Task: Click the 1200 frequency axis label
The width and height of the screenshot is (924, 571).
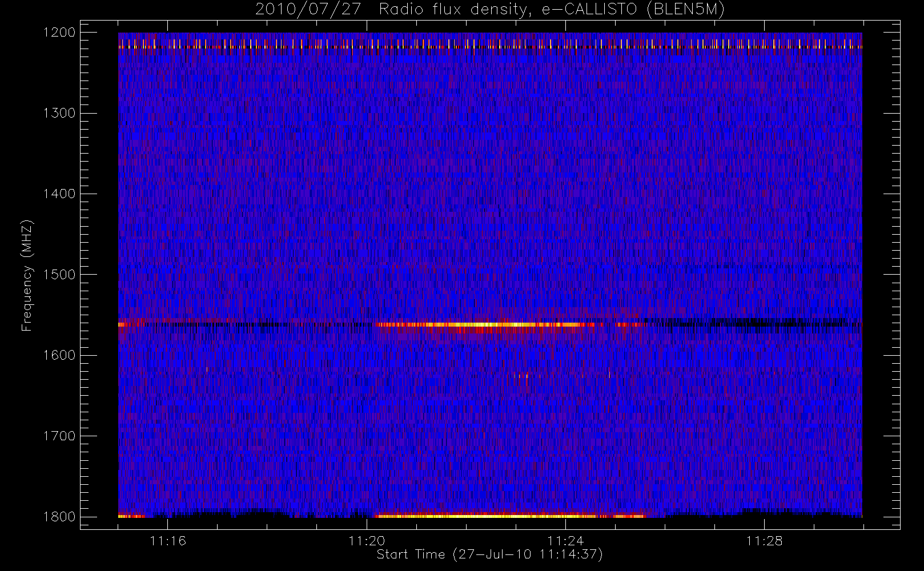Action: tap(59, 33)
